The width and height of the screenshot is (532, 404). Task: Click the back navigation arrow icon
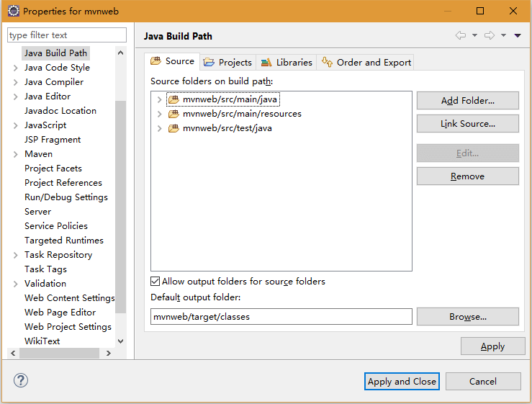point(461,35)
